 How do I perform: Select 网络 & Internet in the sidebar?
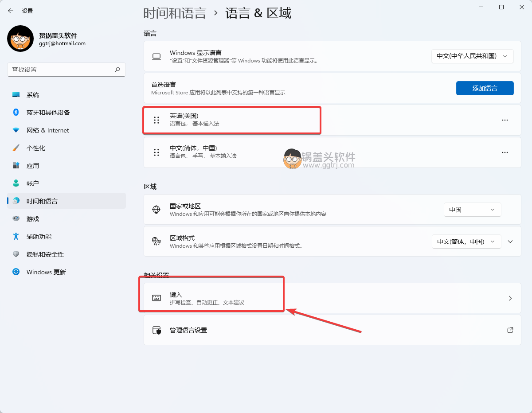tap(66, 130)
